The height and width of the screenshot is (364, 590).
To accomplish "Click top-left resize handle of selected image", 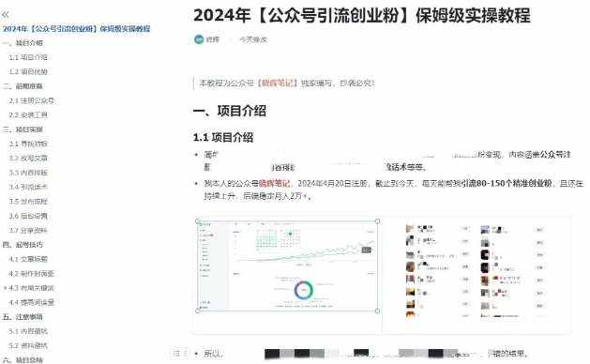I will tap(198, 221).
